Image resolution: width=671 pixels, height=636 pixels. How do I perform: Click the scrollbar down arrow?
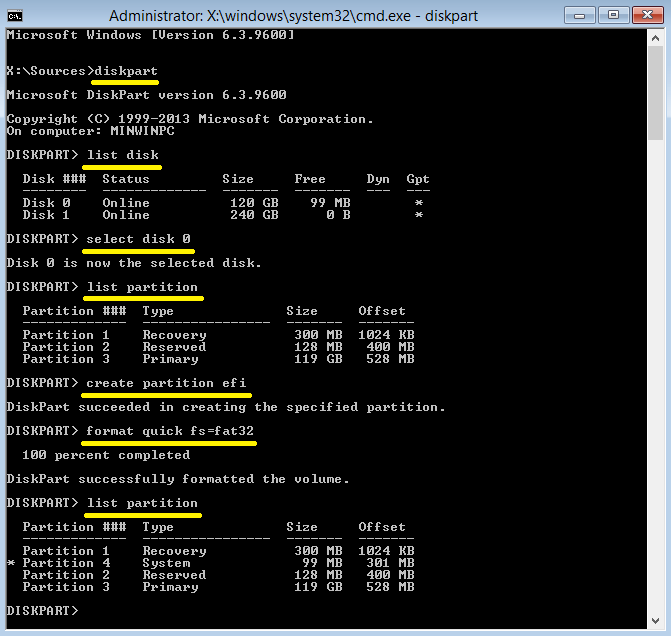[x=654, y=619]
